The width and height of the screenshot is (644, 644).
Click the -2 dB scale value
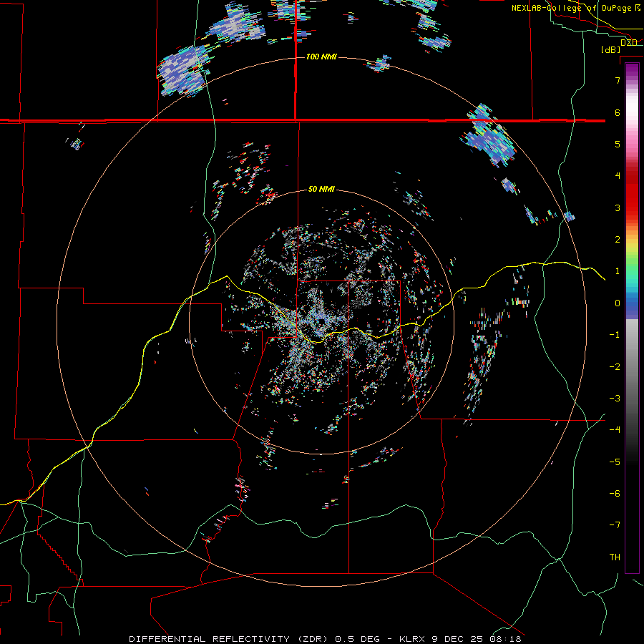615,367
